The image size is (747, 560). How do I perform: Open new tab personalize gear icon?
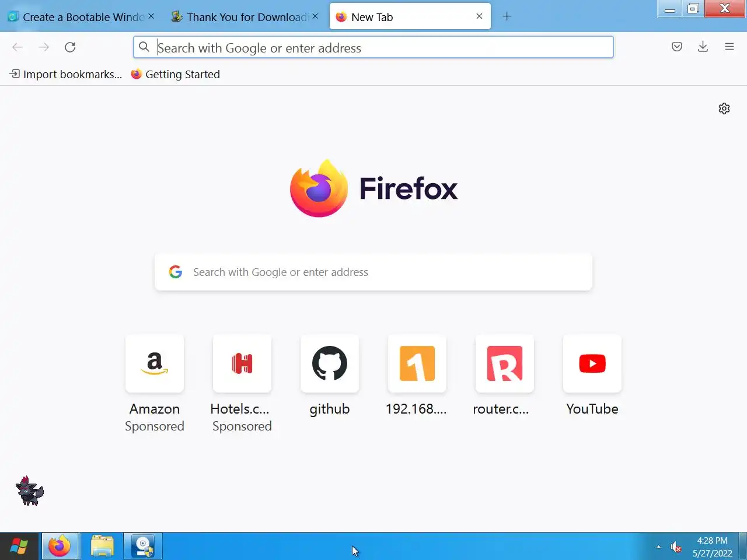coord(724,108)
